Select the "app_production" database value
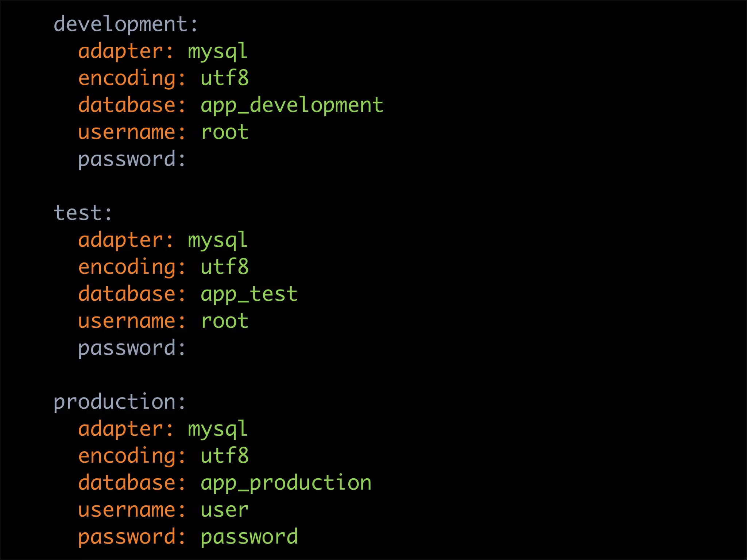This screenshot has width=747, height=560. click(x=286, y=483)
